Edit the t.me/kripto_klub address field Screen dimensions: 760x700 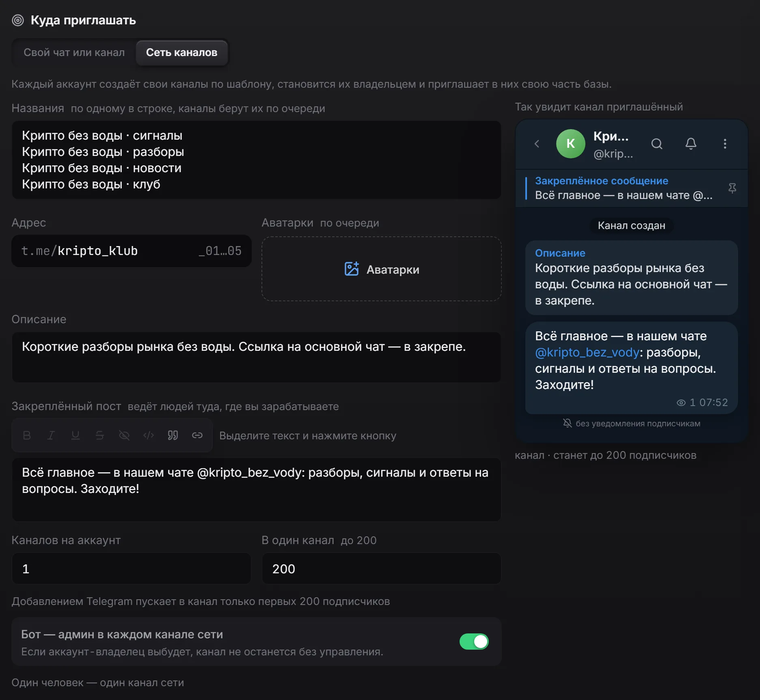tap(131, 251)
